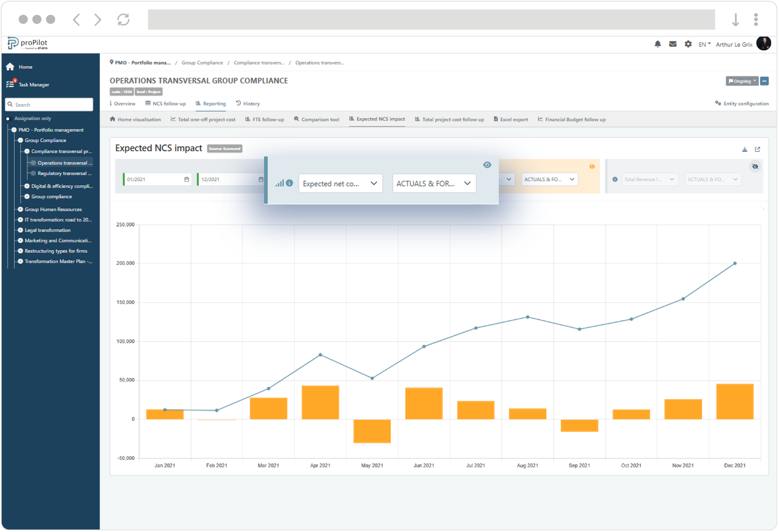This screenshot has height=532, width=779.
Task: Open Task Manager list icon
Action: (x=10, y=84)
